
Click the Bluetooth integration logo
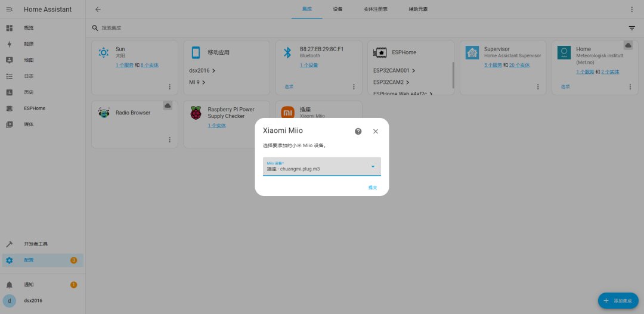287,52
